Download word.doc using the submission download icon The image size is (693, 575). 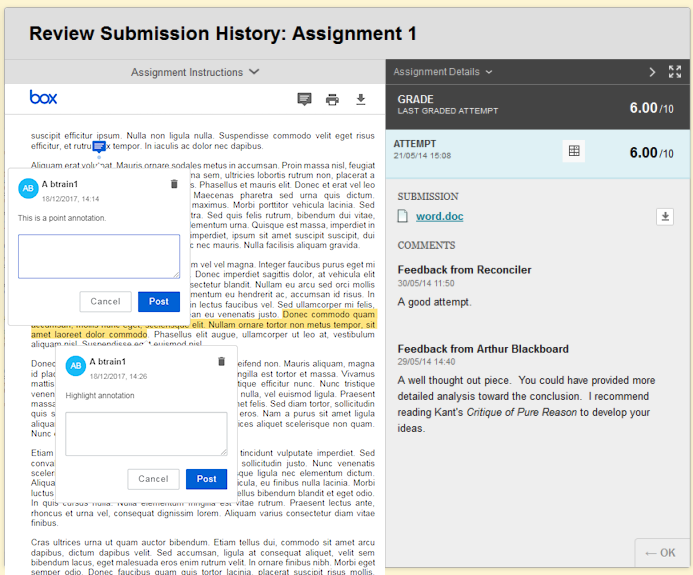coord(665,217)
